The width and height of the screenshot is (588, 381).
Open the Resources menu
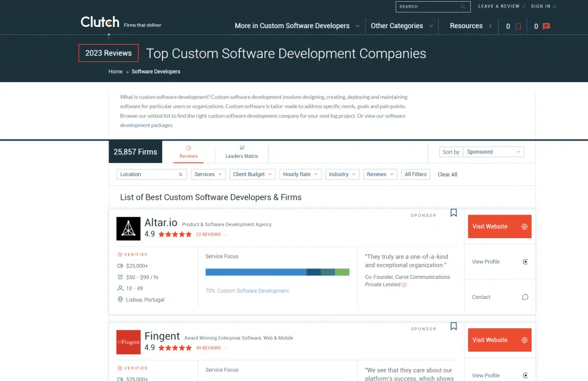coord(471,26)
